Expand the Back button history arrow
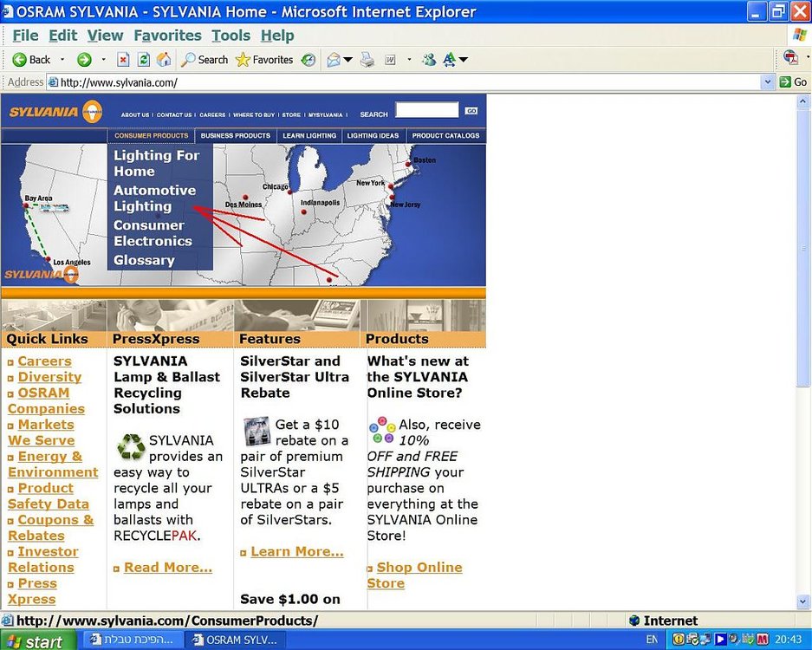This screenshot has height=650, width=812. point(62,60)
